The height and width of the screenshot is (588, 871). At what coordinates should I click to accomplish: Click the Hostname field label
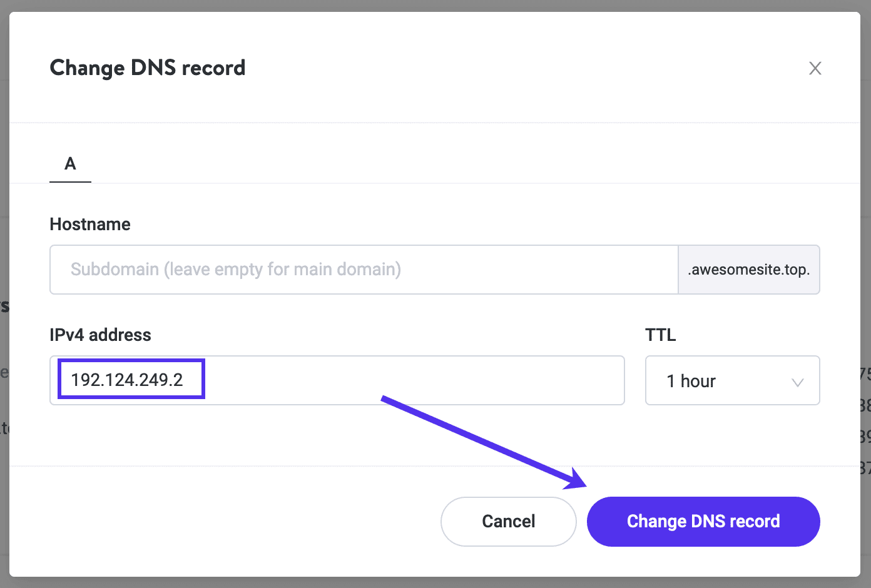(x=89, y=224)
